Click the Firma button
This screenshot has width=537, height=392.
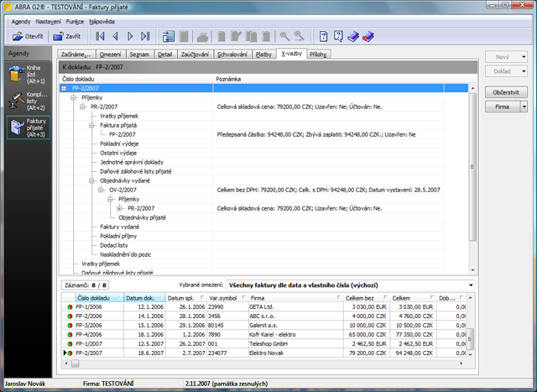[503, 107]
